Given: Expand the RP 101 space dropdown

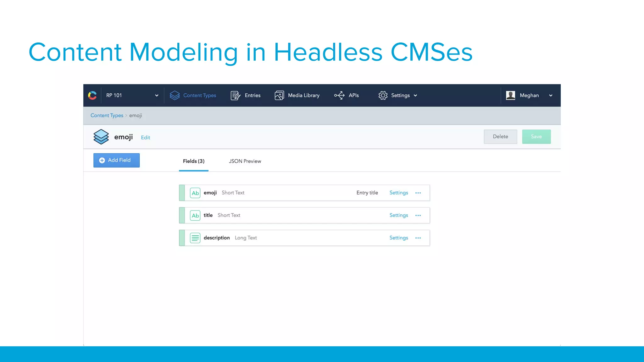Looking at the screenshot, I should (157, 96).
